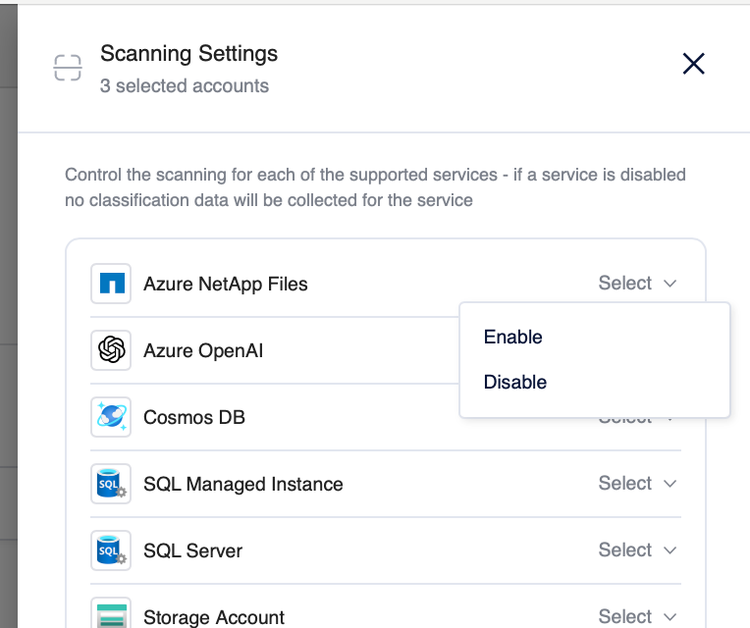Click the '3 selected accounts' subtitle
Viewport: 750px width, 628px height.
184,86
